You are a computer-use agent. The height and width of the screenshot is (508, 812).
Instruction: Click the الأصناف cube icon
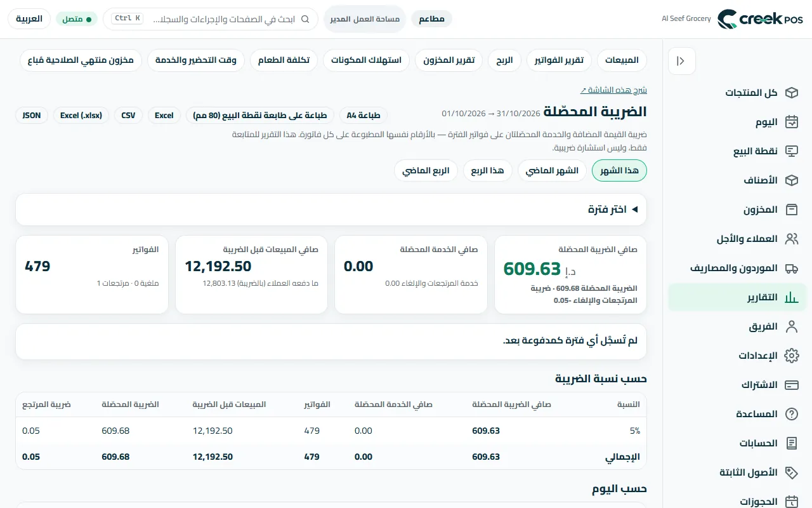point(791,180)
